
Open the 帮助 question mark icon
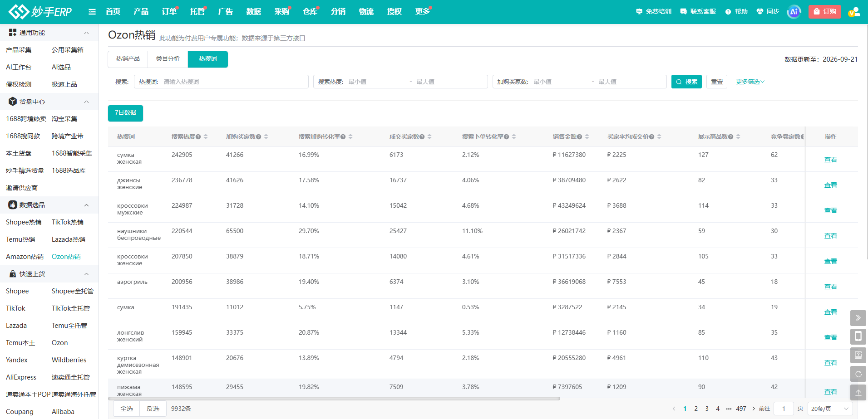click(x=728, y=12)
